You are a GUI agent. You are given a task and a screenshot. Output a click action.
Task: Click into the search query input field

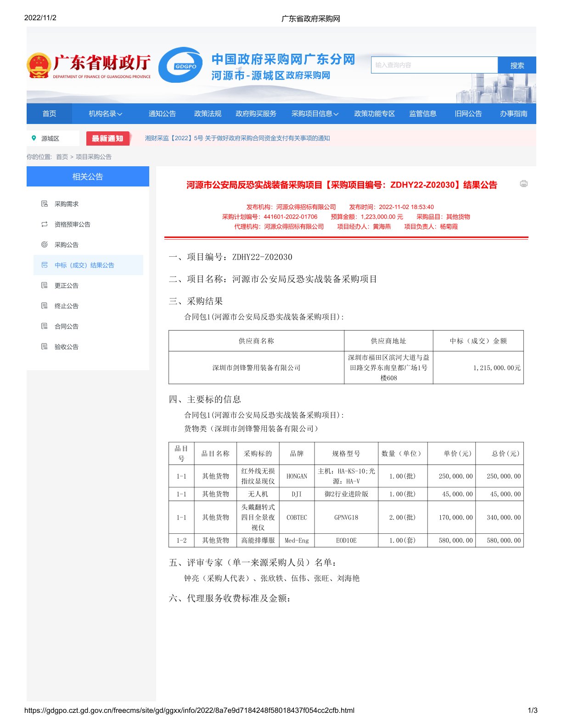(x=434, y=65)
